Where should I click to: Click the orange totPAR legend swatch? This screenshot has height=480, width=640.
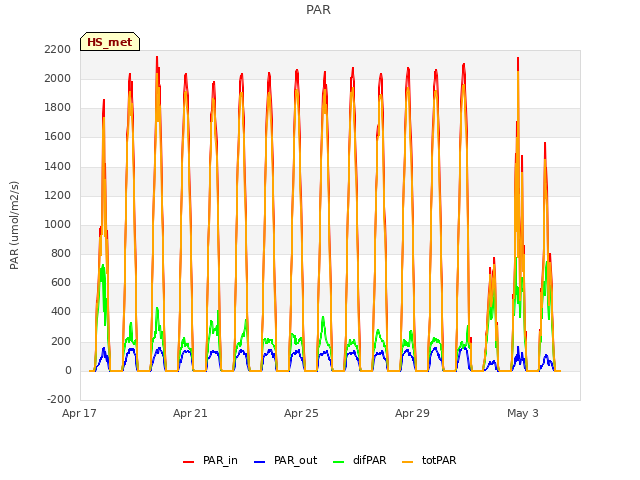[x=408, y=462]
